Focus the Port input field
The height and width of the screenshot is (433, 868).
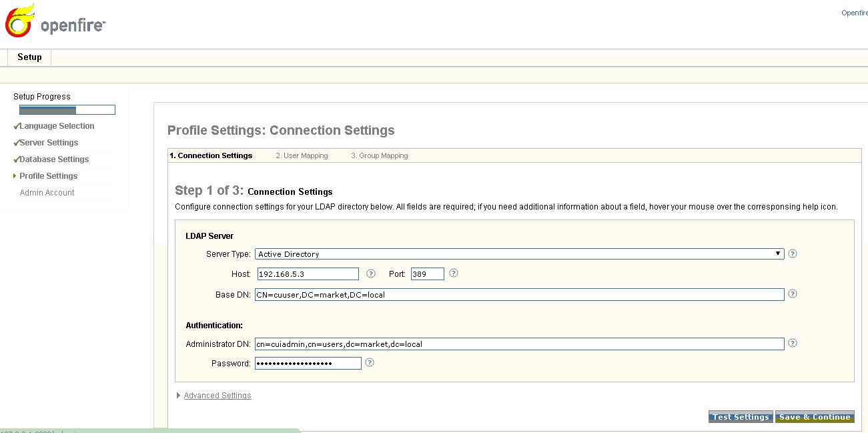point(428,274)
